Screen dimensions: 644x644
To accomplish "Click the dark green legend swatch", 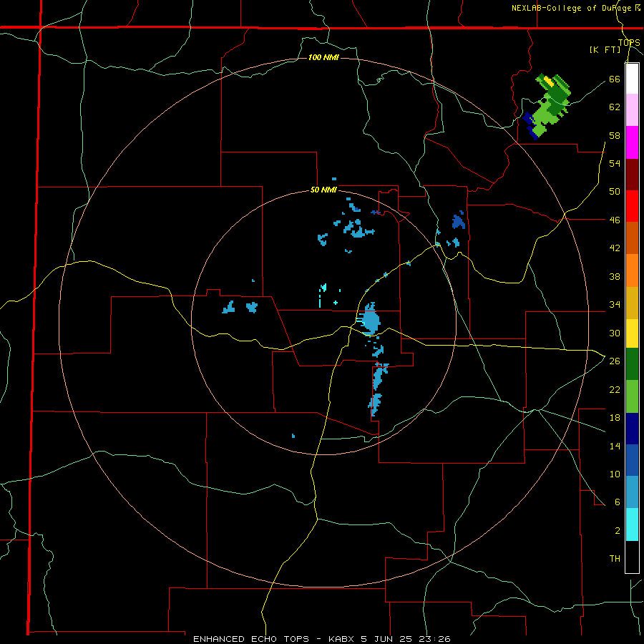I will coord(632,364).
